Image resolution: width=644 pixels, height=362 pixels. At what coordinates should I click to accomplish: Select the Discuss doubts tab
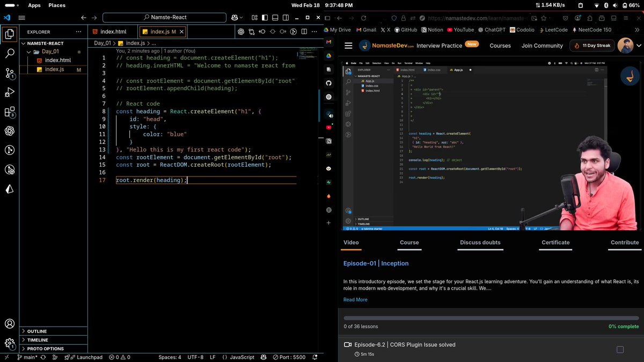tap(480, 242)
